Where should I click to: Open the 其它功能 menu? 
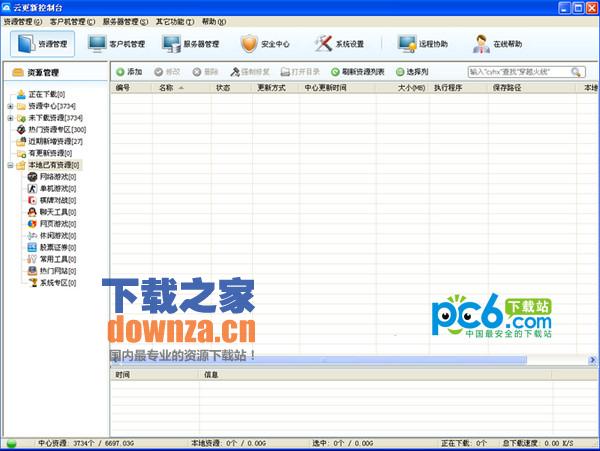175,21
